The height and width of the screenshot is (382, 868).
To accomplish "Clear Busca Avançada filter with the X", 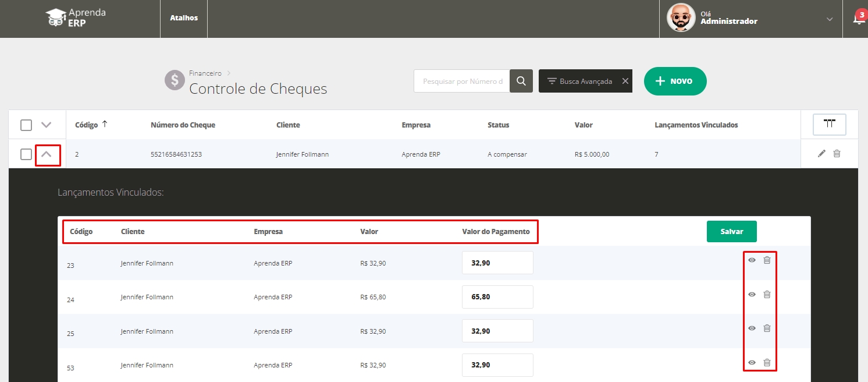I will (625, 82).
